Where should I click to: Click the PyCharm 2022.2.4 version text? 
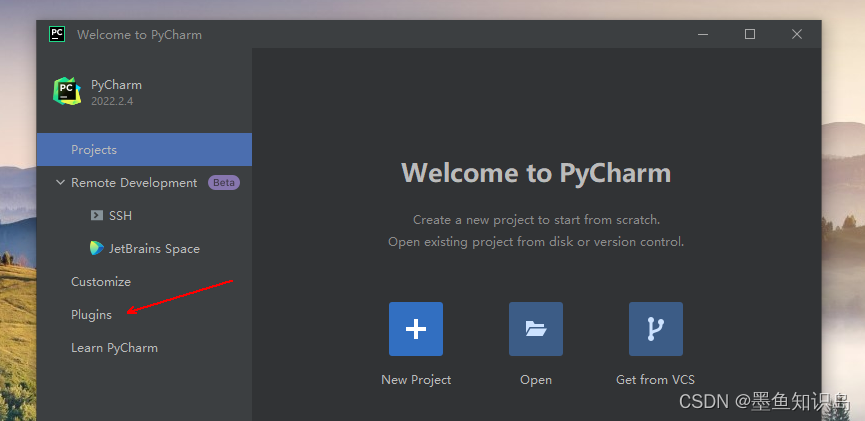pos(112,102)
